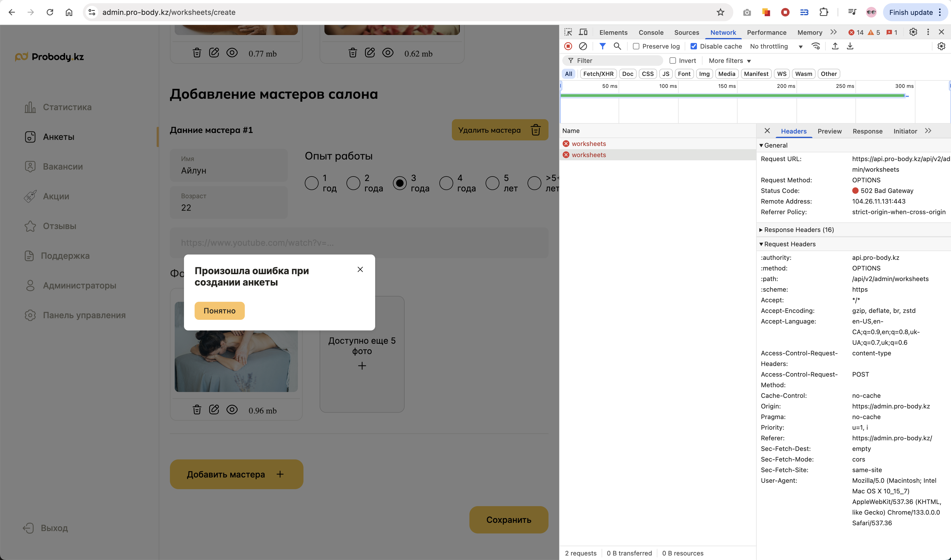Uncheck the Disable cache checkbox
Viewport: 951px width, 560px height.
click(x=694, y=46)
